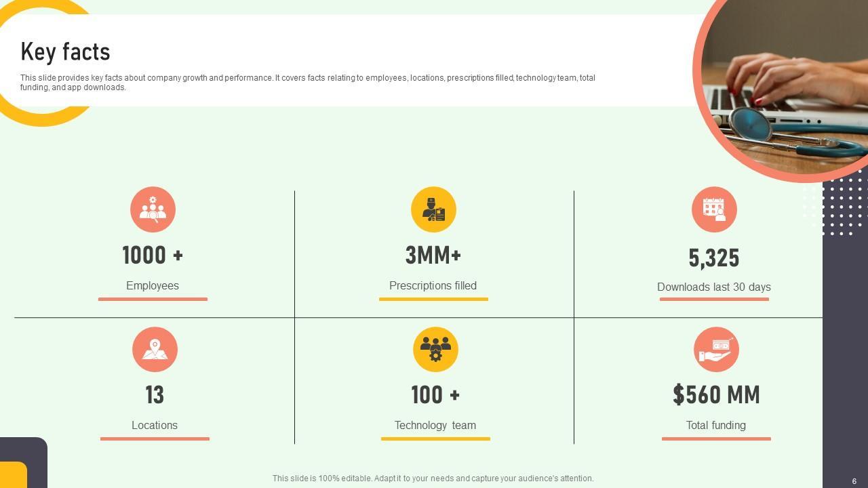Click the 5,325 downloads number
Viewport: 868px width, 488px height.
(714, 258)
